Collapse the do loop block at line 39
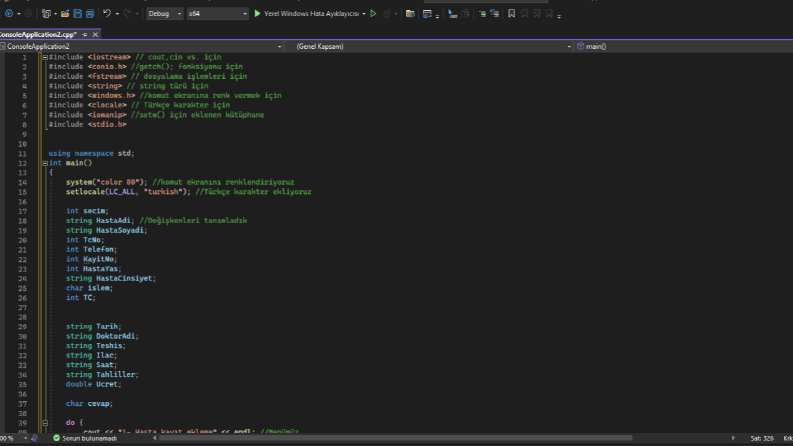The height and width of the screenshot is (446, 793). pos(45,422)
